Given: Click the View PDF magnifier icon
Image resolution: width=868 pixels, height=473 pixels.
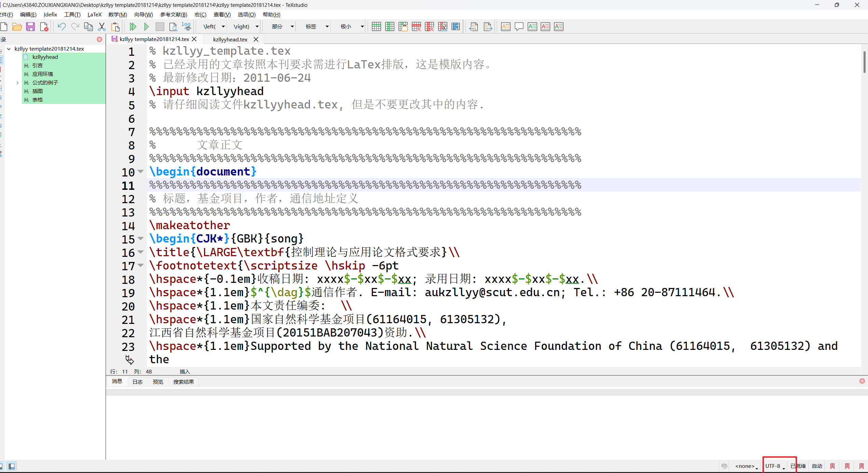Looking at the screenshot, I should click(x=173, y=27).
